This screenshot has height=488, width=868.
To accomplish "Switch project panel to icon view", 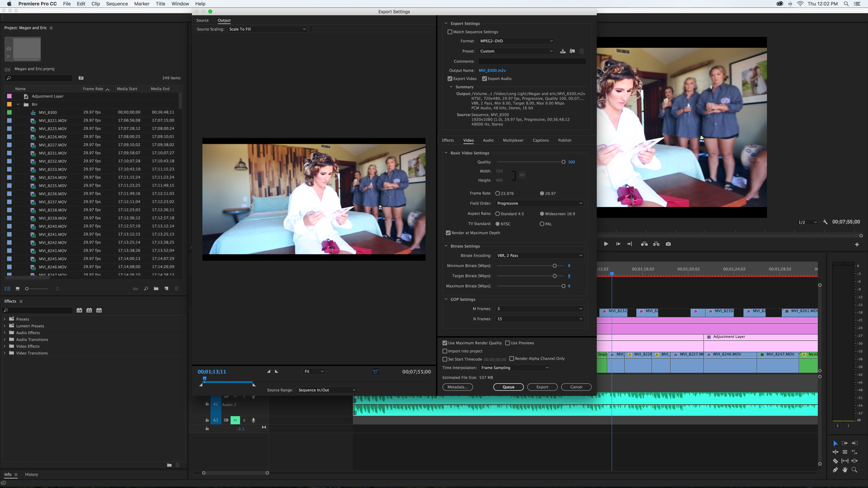I will pos(17,289).
